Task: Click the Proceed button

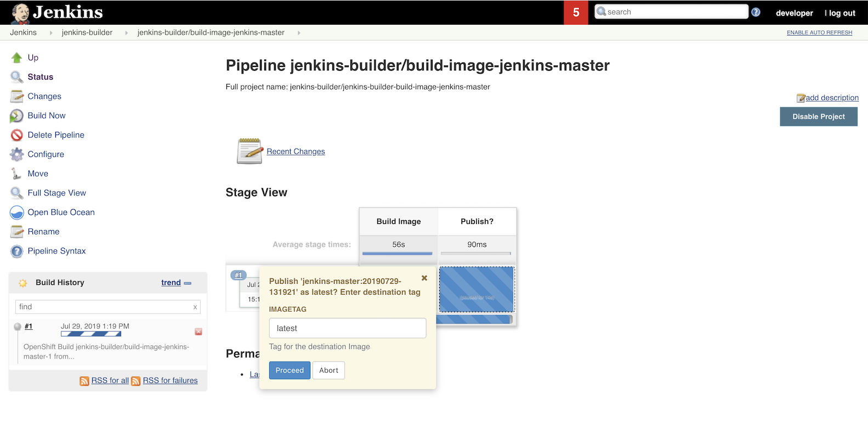Action: (x=290, y=370)
